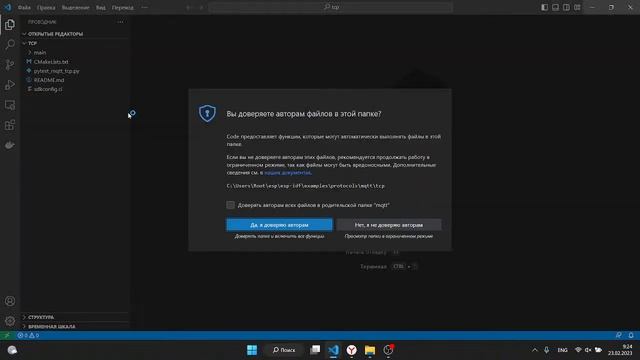This screenshot has height=360, width=640.
Task: Click the VS Code logo in title bar
Action: [x=7, y=7]
